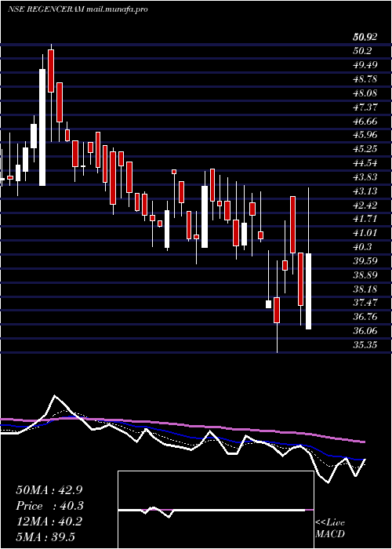
Task: Click the 35.35 price axis label
Action: 365,345
